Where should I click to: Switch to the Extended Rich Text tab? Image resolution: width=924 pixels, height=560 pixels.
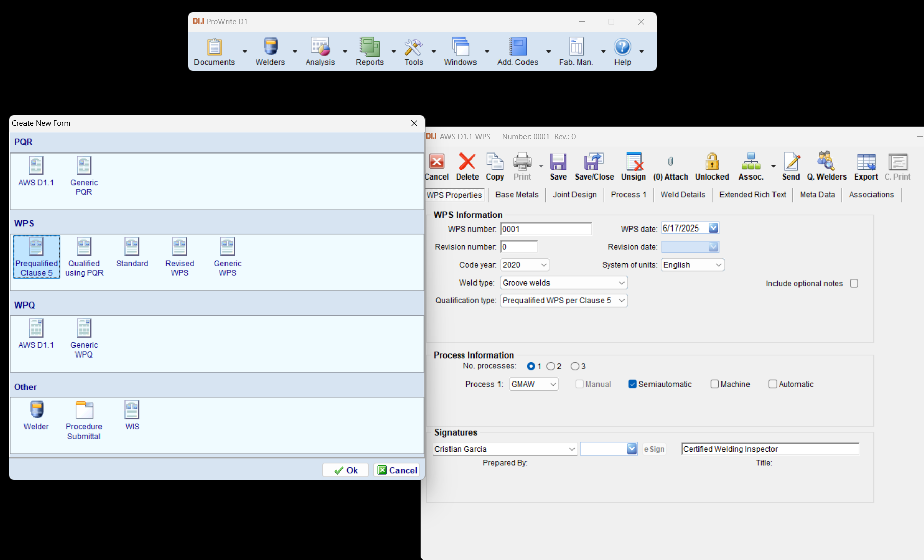pyautogui.click(x=753, y=195)
